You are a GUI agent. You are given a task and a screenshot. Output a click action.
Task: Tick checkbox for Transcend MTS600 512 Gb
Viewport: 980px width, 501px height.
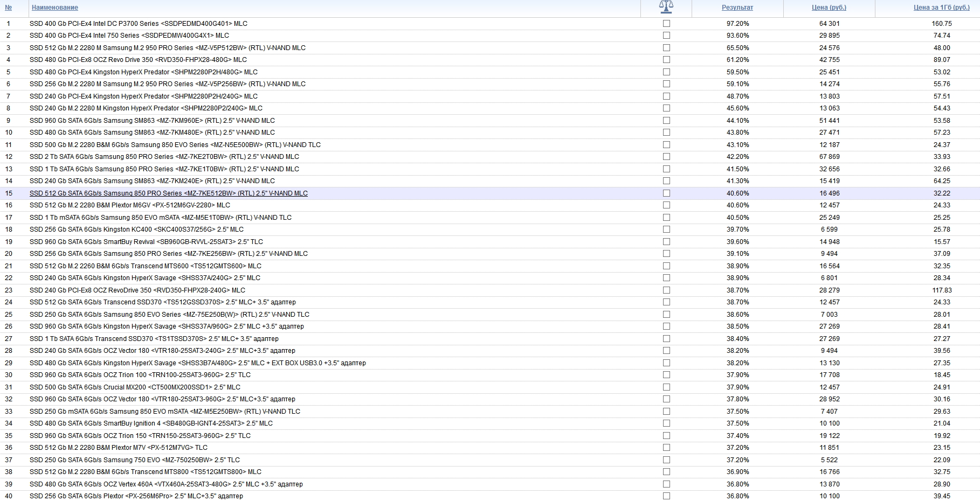click(x=666, y=266)
